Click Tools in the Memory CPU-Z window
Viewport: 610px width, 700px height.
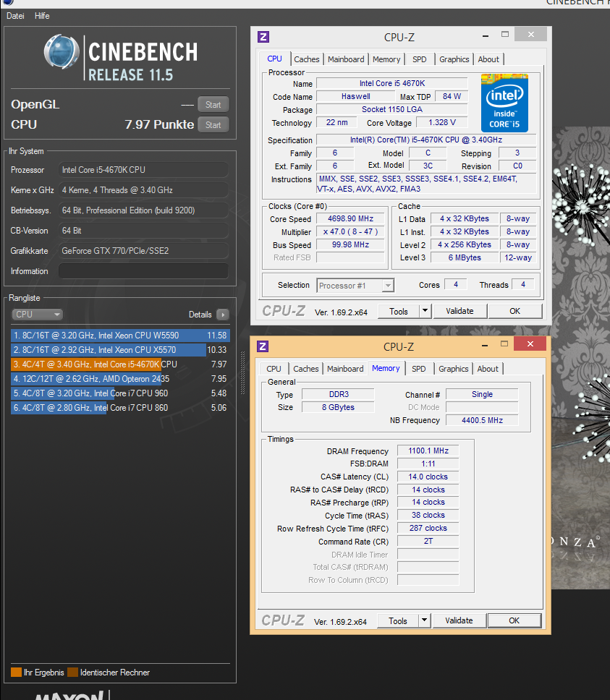click(397, 621)
